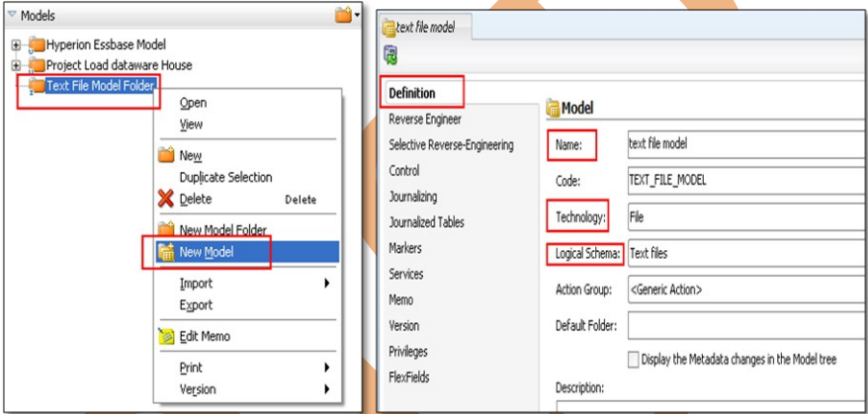Image resolution: width=868 pixels, height=414 pixels.
Task: Choose View from the context menu
Action: (191, 124)
